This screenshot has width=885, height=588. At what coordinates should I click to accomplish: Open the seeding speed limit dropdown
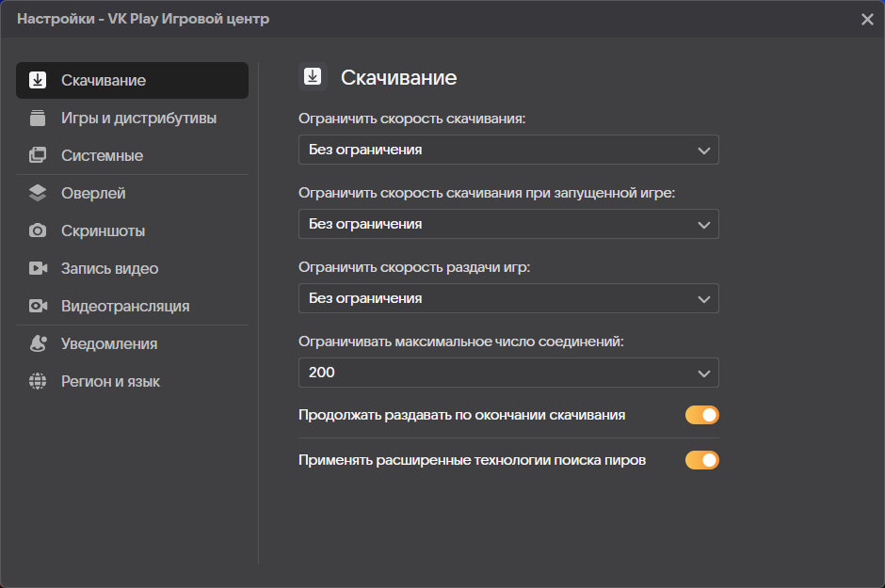508,298
